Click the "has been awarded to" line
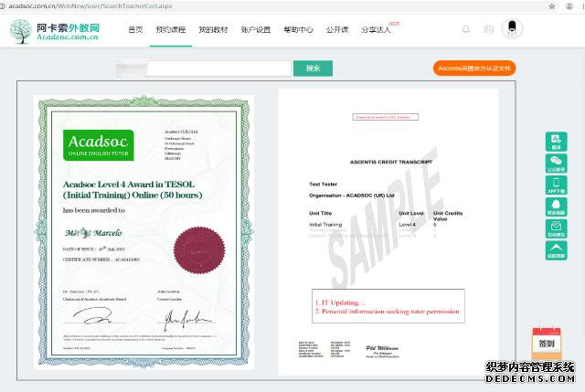585x392 pixels. [x=93, y=210]
